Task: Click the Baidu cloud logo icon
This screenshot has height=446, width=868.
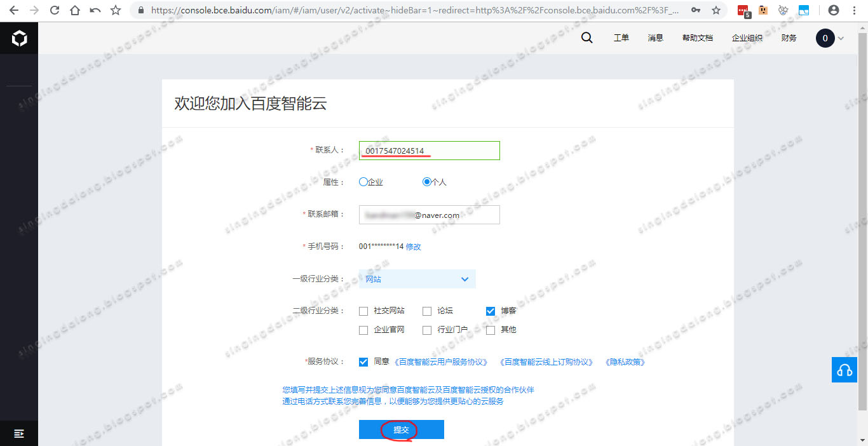Action: click(x=19, y=39)
